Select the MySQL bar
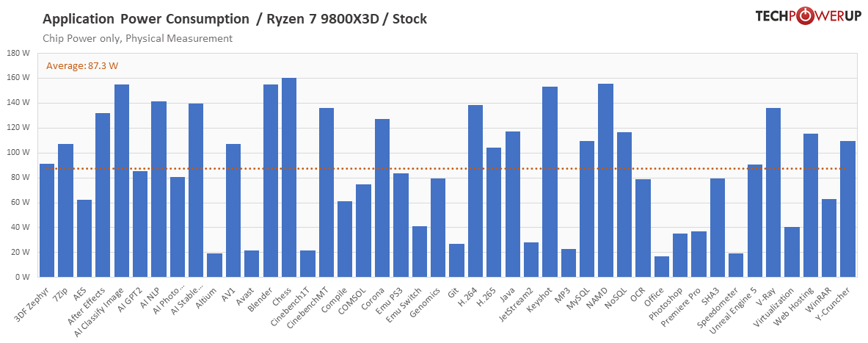Viewport: 868px width, 343px height. (588, 209)
